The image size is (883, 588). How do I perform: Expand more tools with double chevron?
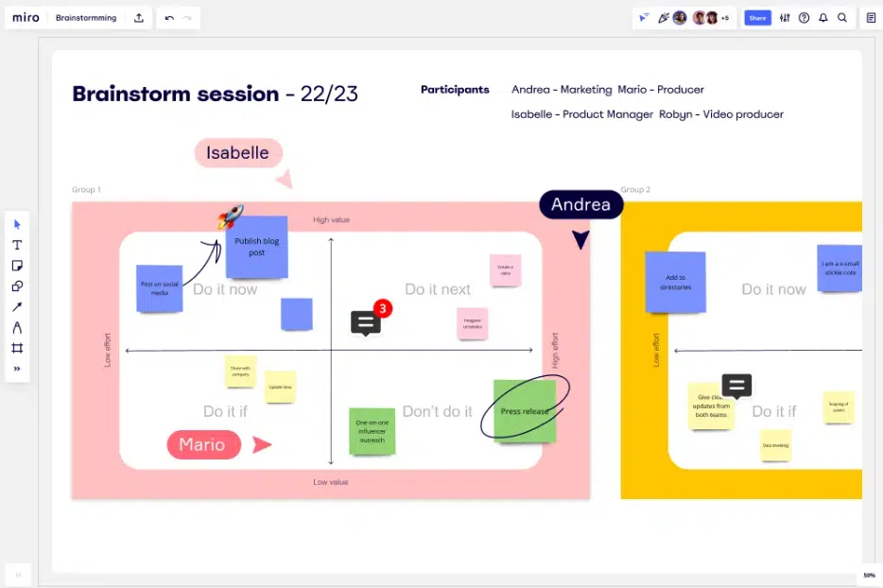pos(17,369)
